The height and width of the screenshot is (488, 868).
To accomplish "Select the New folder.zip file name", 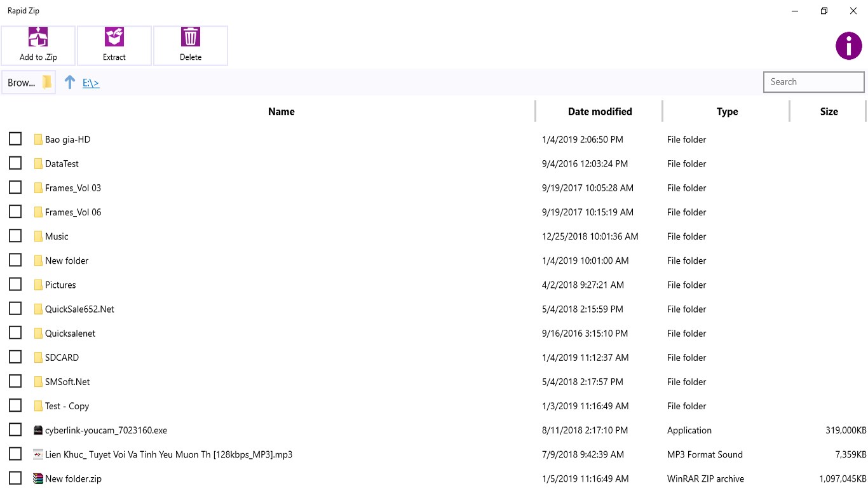I will [73, 478].
